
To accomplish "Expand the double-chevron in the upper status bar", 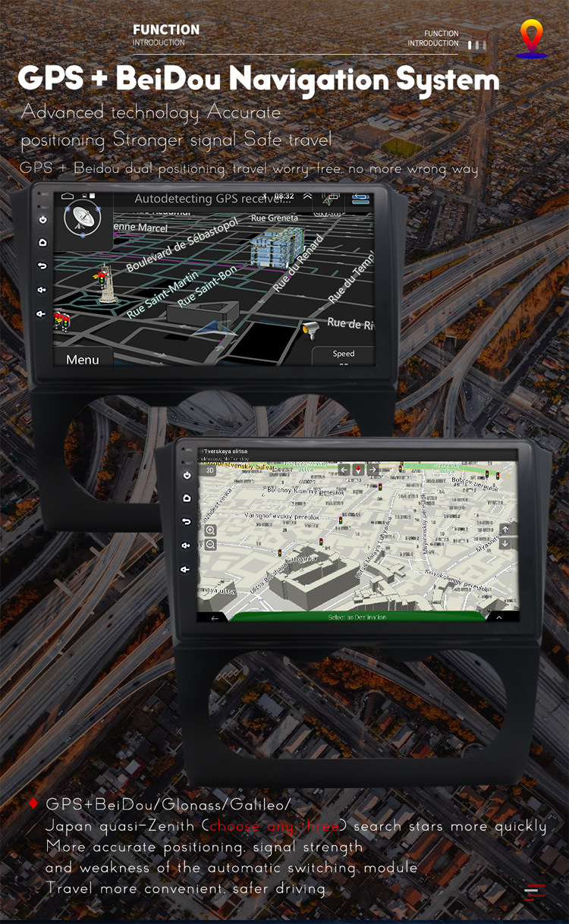I will tap(307, 196).
